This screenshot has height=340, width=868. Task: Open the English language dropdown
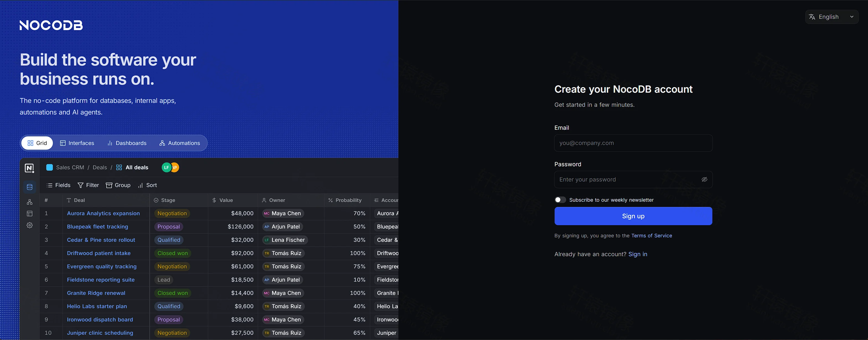click(832, 17)
